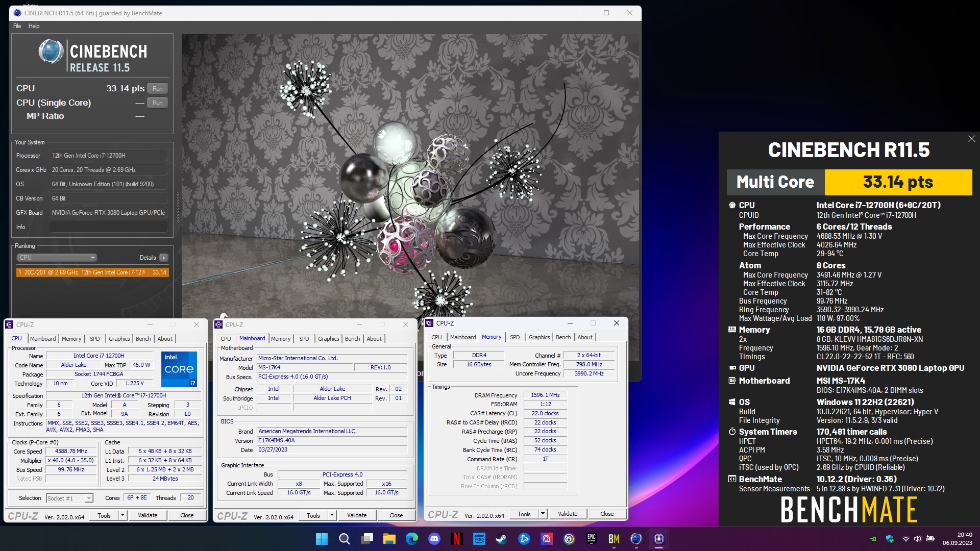Click Validate in middle CPU-Z window
This screenshot has height=551, width=980.
tap(357, 515)
